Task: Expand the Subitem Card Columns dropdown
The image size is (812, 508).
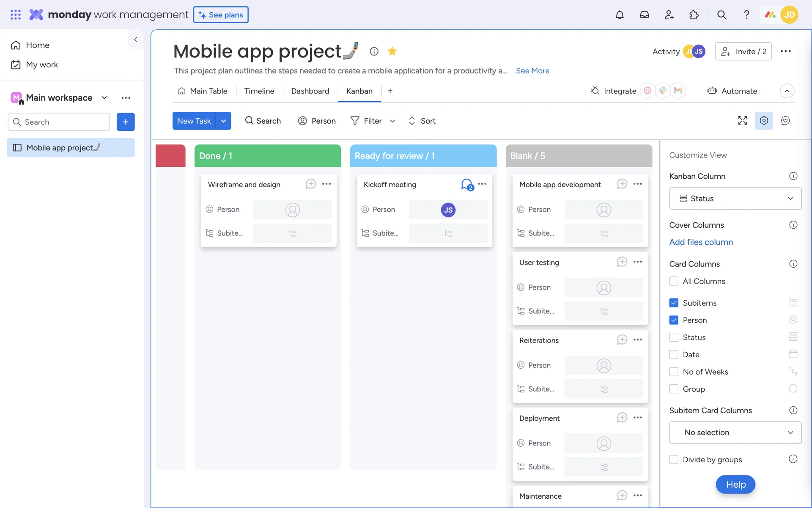Action: click(x=735, y=433)
